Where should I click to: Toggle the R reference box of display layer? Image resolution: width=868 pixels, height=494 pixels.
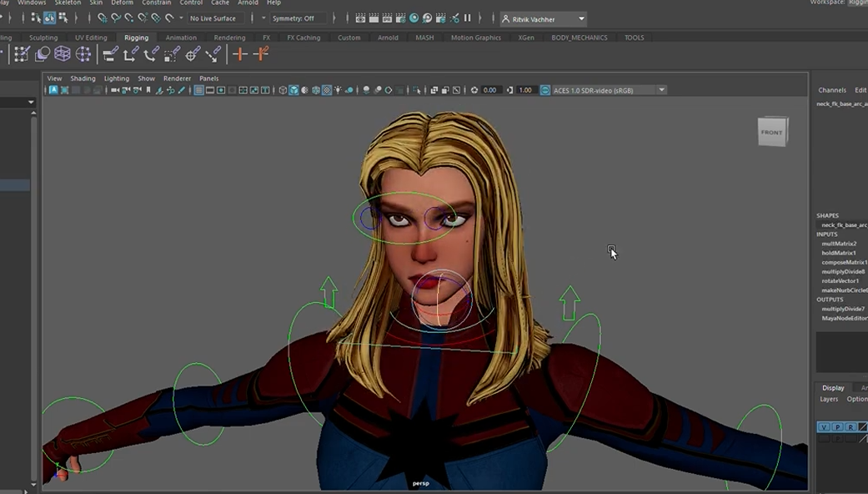[x=850, y=426]
